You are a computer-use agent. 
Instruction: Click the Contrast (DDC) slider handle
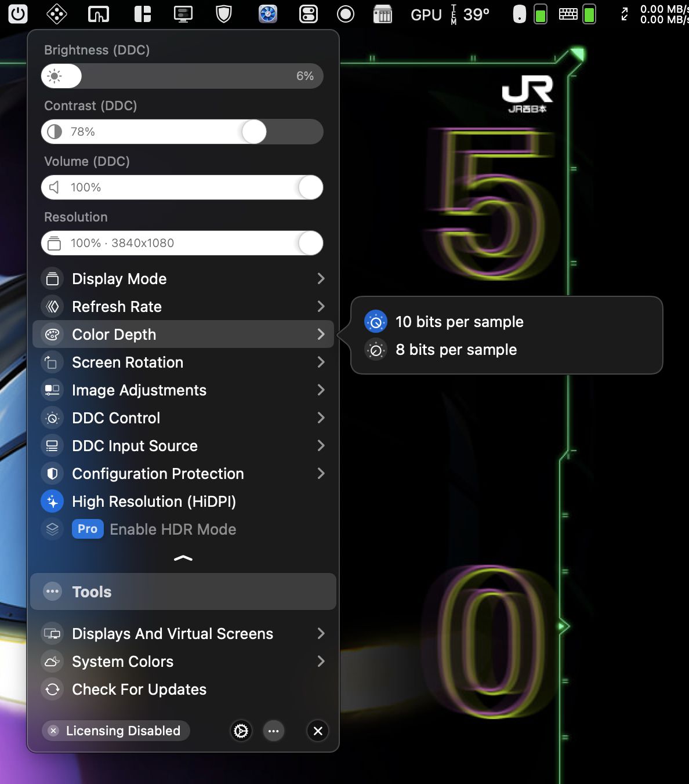(x=254, y=132)
